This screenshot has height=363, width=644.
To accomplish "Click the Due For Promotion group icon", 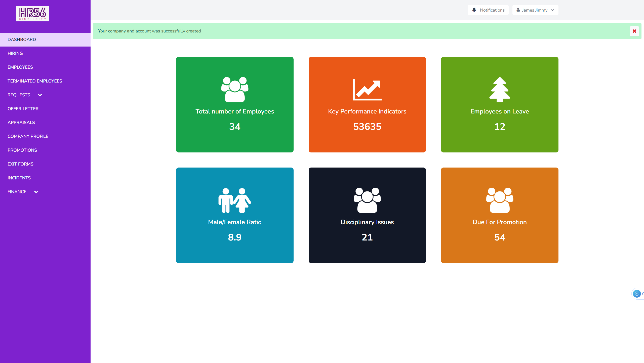I will point(500,200).
